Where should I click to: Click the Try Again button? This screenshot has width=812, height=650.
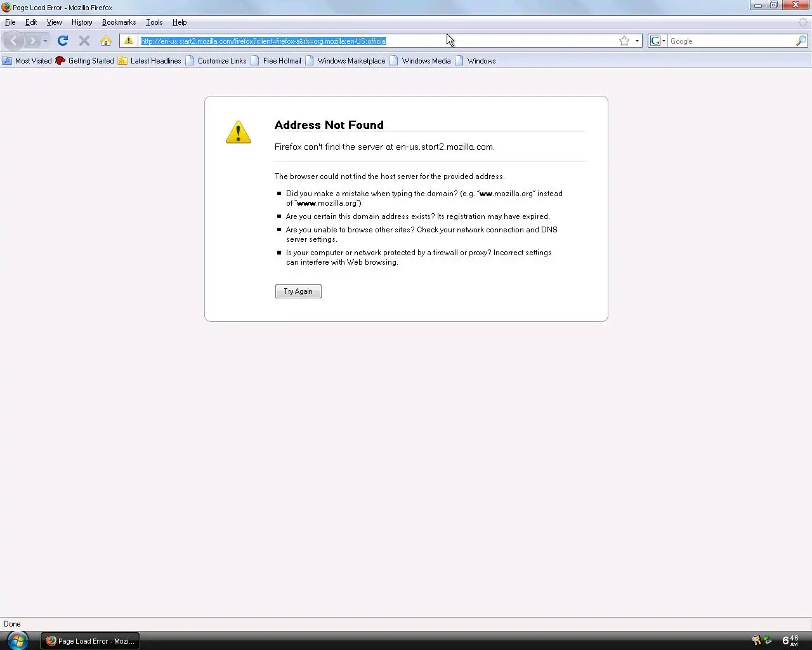[x=298, y=291]
